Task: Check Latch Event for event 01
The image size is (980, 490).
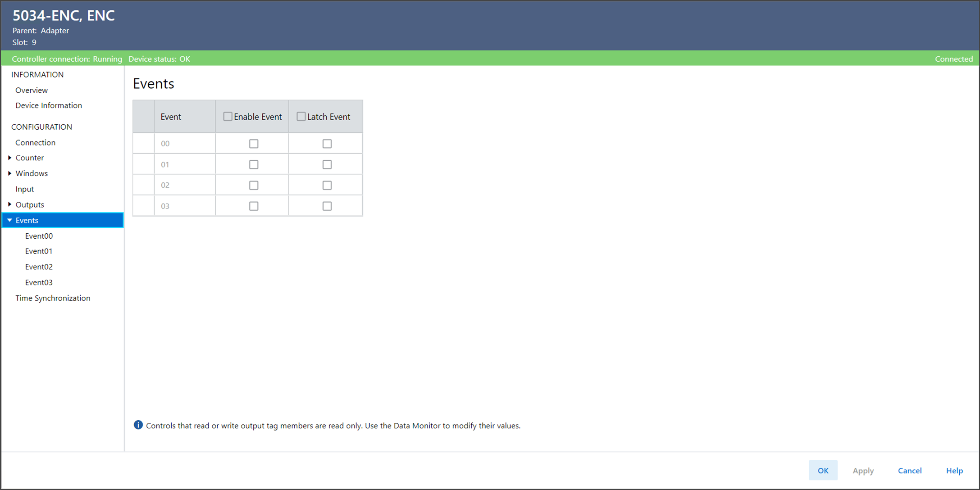Action: (x=327, y=164)
